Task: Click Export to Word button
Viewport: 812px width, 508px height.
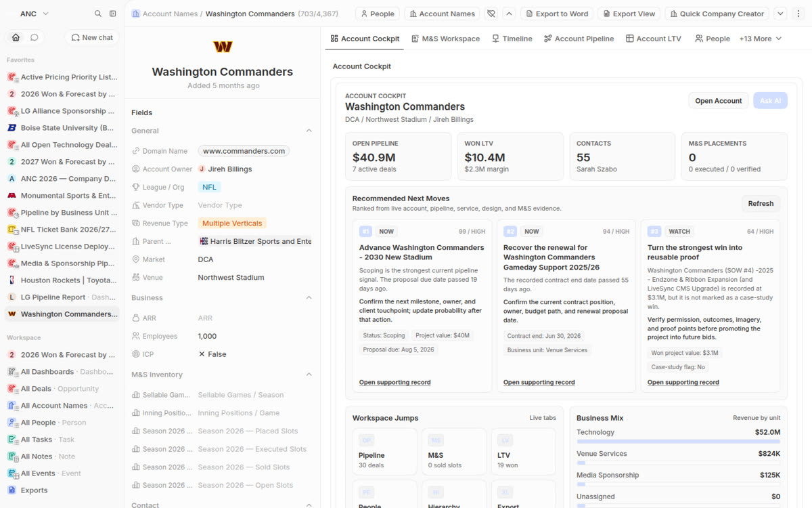Action: (557, 14)
